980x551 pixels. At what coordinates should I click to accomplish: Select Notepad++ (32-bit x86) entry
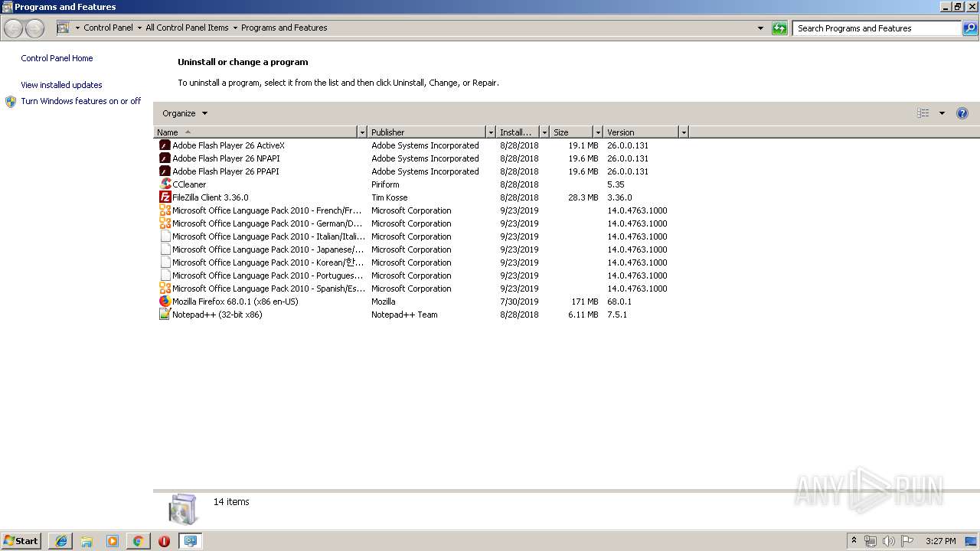217,315
